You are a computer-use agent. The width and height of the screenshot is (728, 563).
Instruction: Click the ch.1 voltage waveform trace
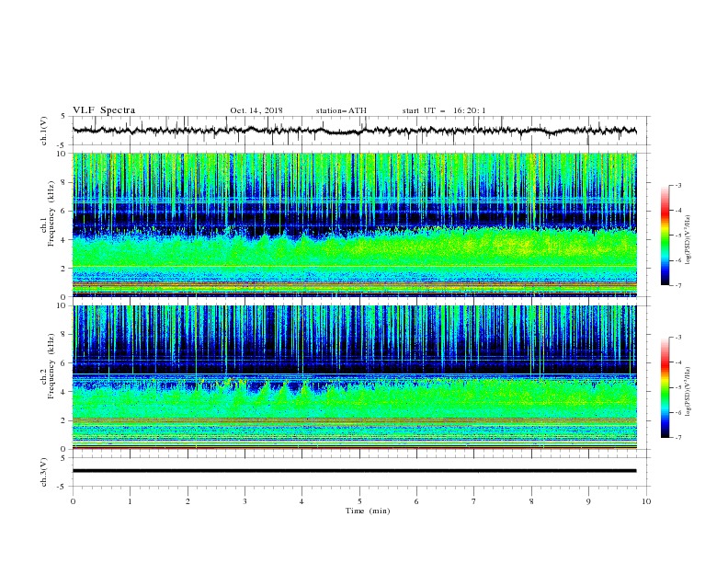(x=354, y=131)
